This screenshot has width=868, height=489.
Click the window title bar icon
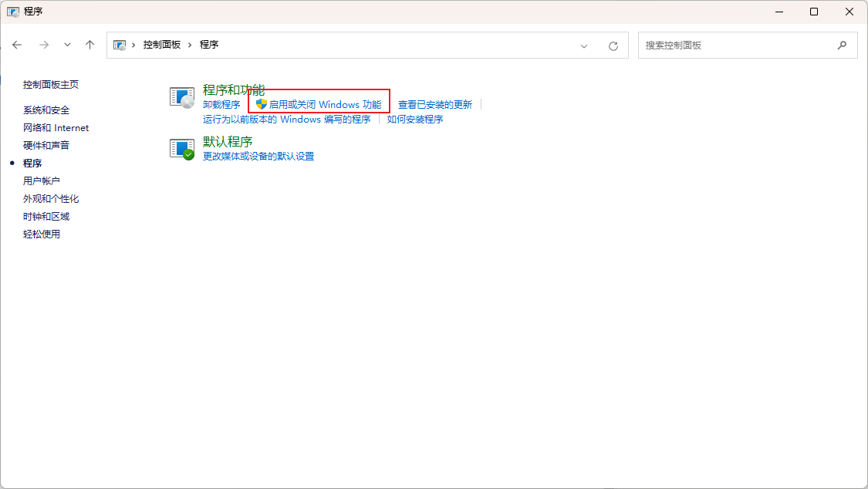[x=13, y=12]
